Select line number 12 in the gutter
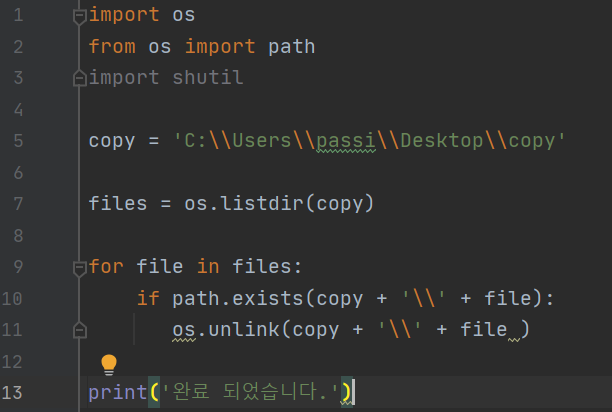612x412 pixels. point(12,362)
